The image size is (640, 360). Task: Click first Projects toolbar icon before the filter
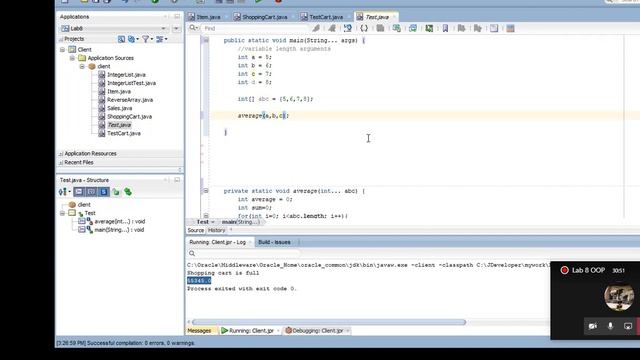tap(121, 39)
